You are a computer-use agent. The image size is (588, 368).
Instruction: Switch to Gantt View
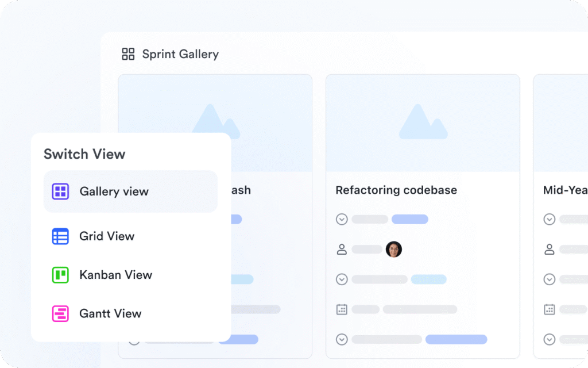110,313
